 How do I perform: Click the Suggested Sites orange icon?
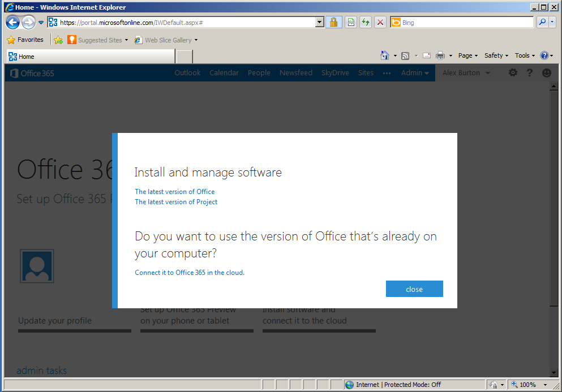click(x=72, y=40)
